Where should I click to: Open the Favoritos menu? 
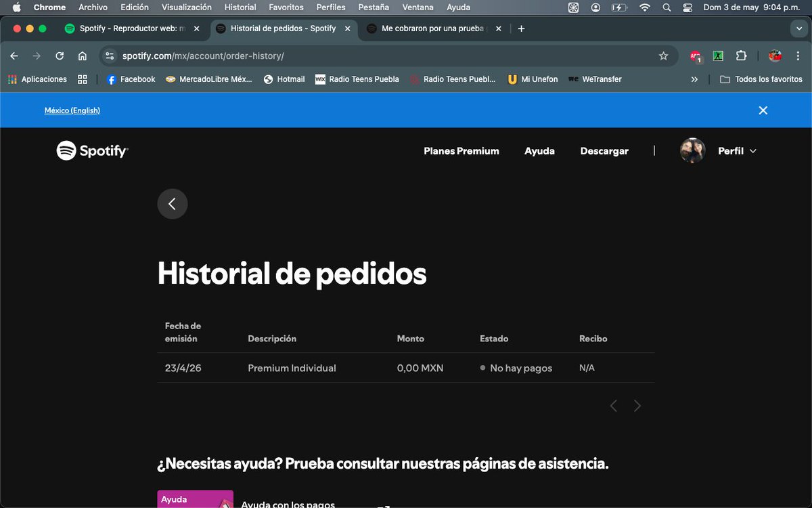[x=286, y=7]
